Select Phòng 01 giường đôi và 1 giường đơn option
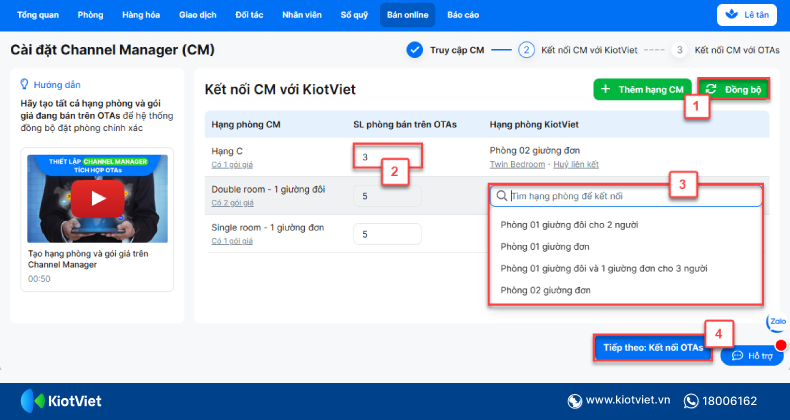The width and height of the screenshot is (790, 420). click(x=604, y=268)
